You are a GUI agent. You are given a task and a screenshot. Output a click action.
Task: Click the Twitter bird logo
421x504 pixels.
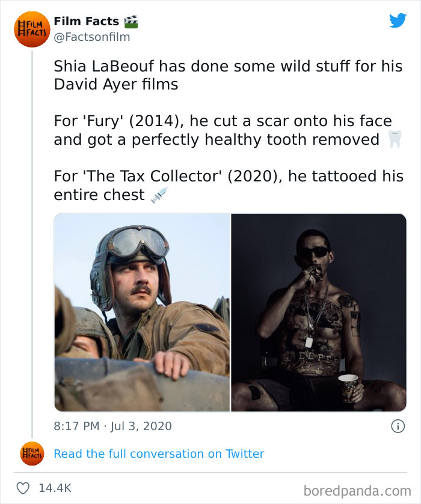pyautogui.click(x=398, y=21)
